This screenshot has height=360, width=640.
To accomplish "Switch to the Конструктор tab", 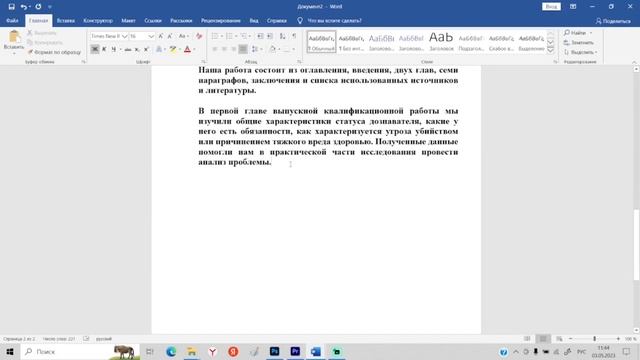I will pos(98,20).
